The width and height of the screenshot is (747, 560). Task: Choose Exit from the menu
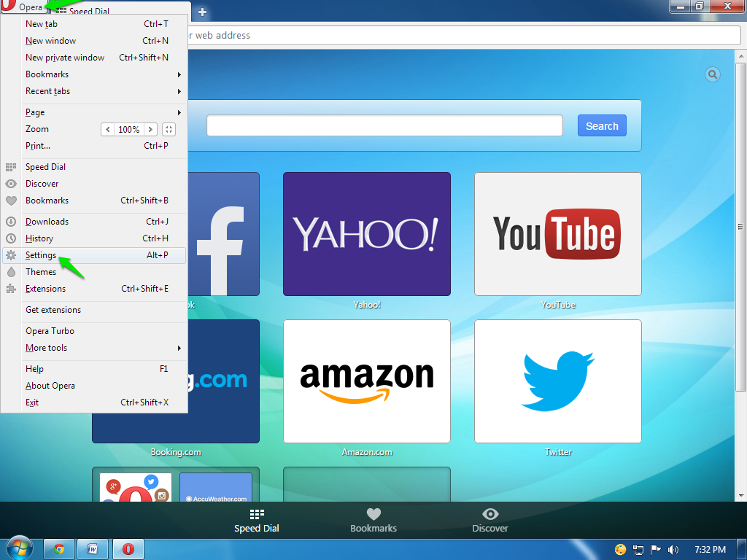click(94, 402)
